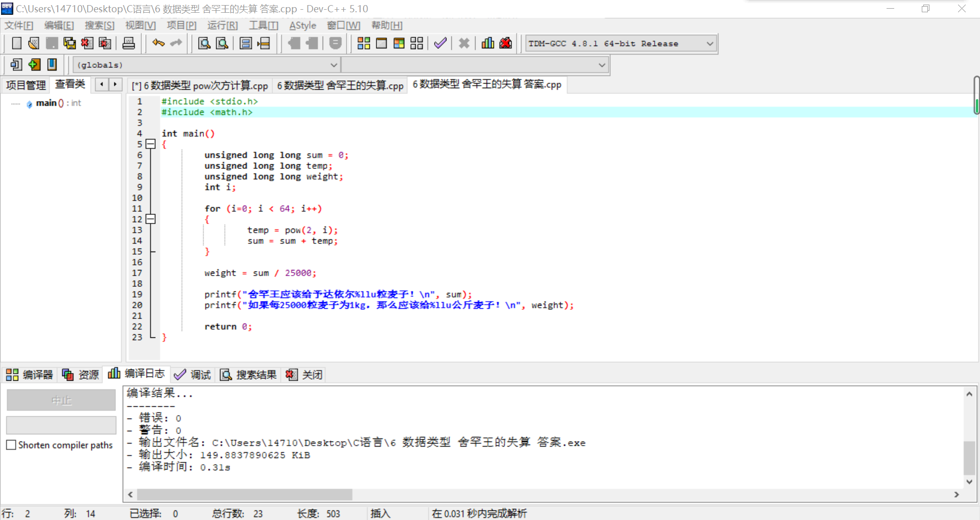Viewport: 980px width, 520px height.
Task: Open the 运行[R] menu
Action: [223, 26]
